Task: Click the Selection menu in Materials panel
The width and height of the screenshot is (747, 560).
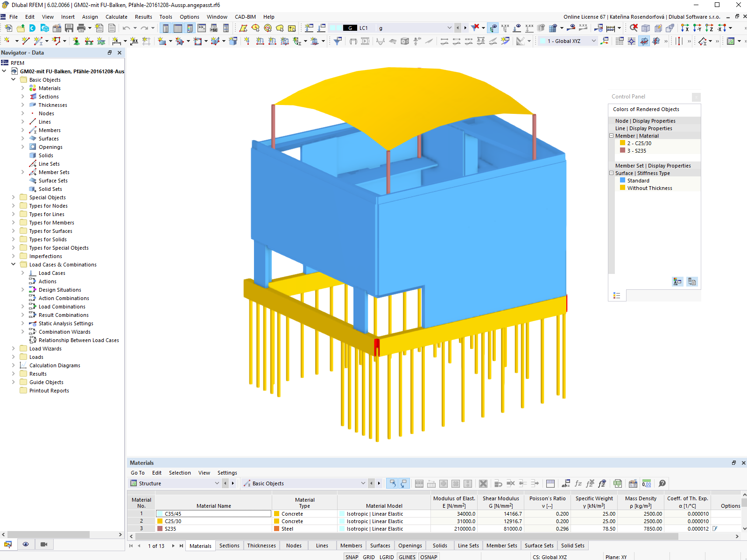Action: 180,473
